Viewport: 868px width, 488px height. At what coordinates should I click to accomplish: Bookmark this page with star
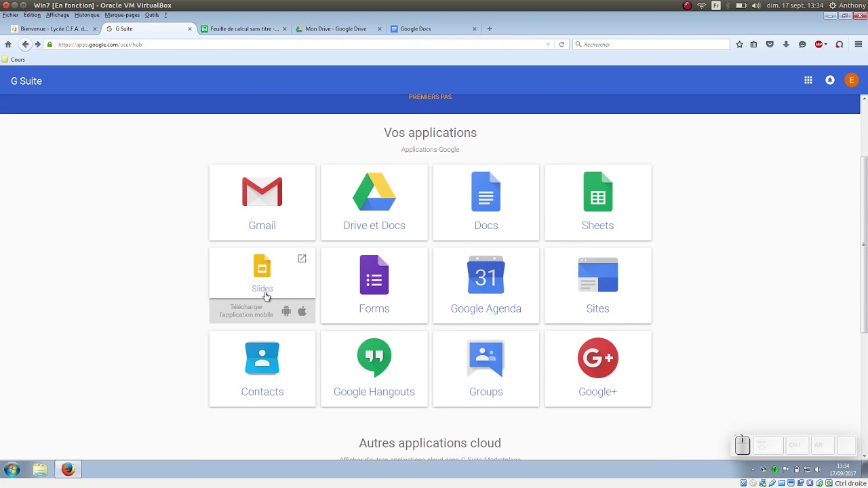point(739,44)
